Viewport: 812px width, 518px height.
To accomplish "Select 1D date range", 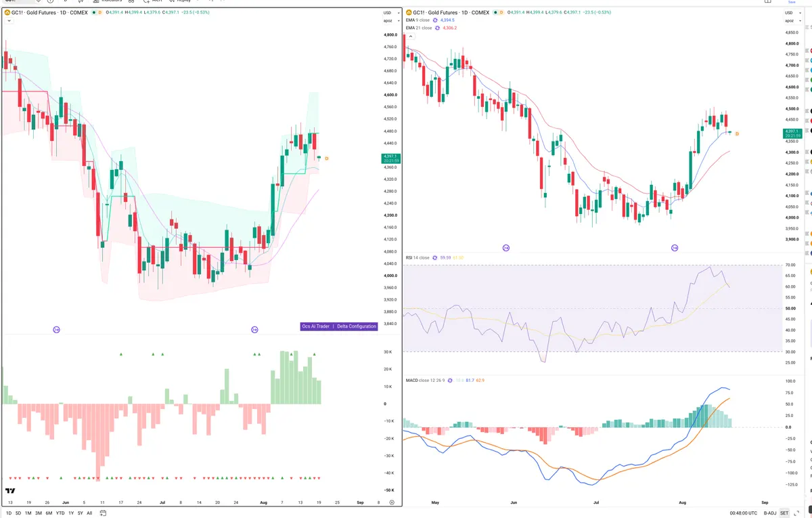I will [x=8, y=513].
